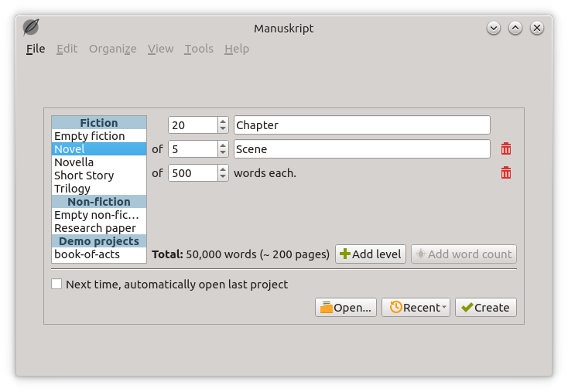568x392 pixels.
Task: Select the Empty fiction template
Action: (99, 136)
